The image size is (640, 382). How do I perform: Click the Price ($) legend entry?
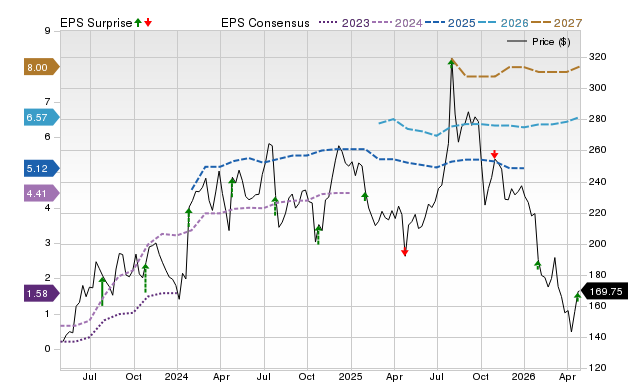coord(539,42)
